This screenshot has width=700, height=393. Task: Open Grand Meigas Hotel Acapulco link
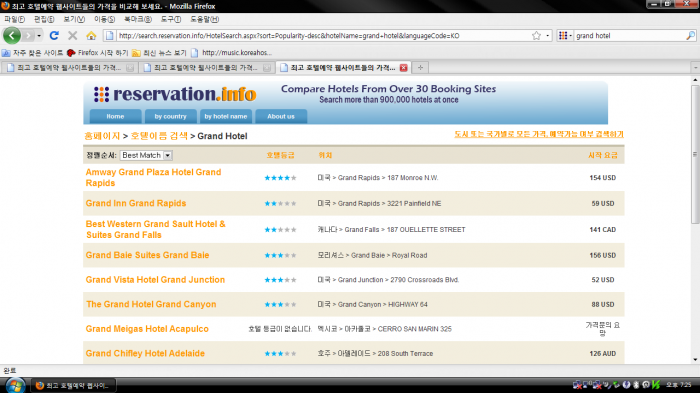pyautogui.click(x=147, y=329)
